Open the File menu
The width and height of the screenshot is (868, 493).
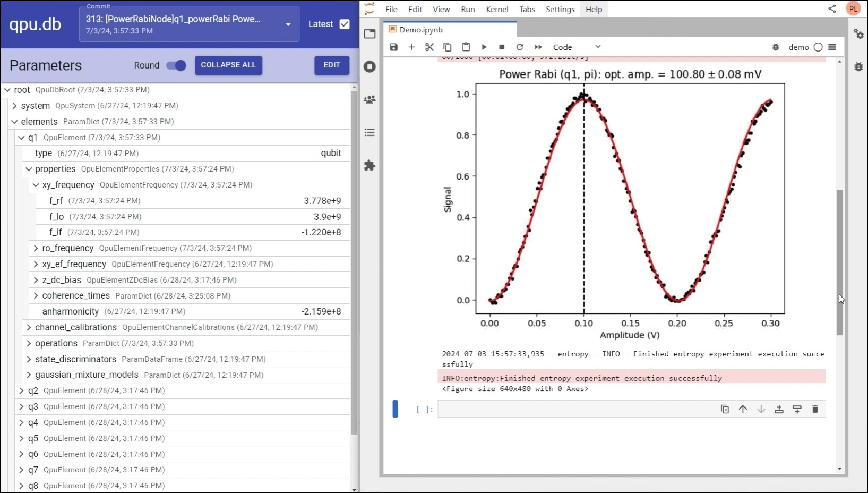(x=391, y=9)
